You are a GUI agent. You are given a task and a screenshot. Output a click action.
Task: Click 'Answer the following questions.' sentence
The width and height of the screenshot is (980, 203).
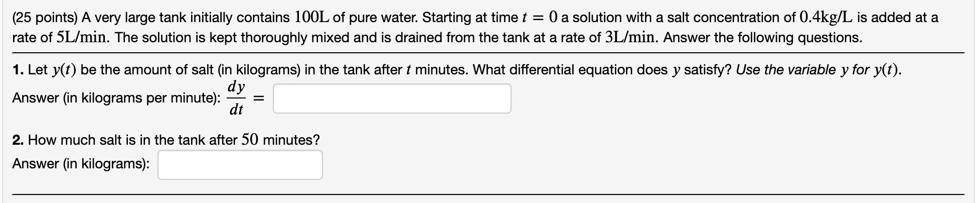[762, 38]
